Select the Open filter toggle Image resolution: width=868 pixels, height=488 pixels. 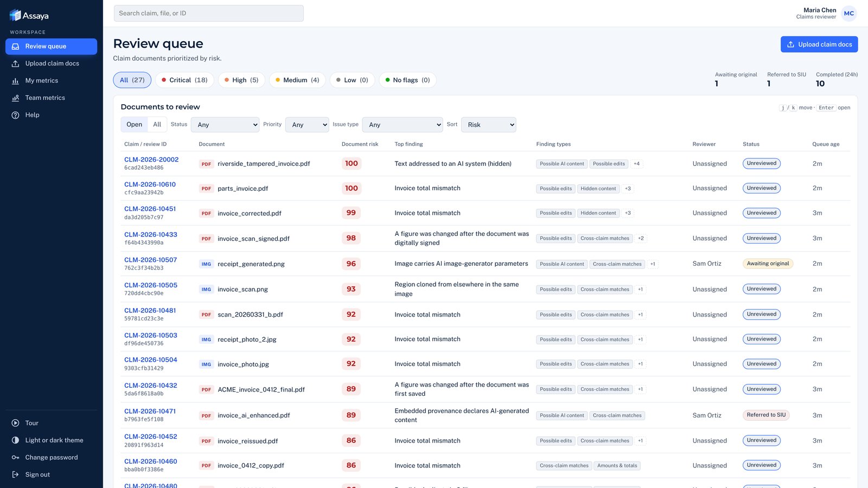coord(134,125)
